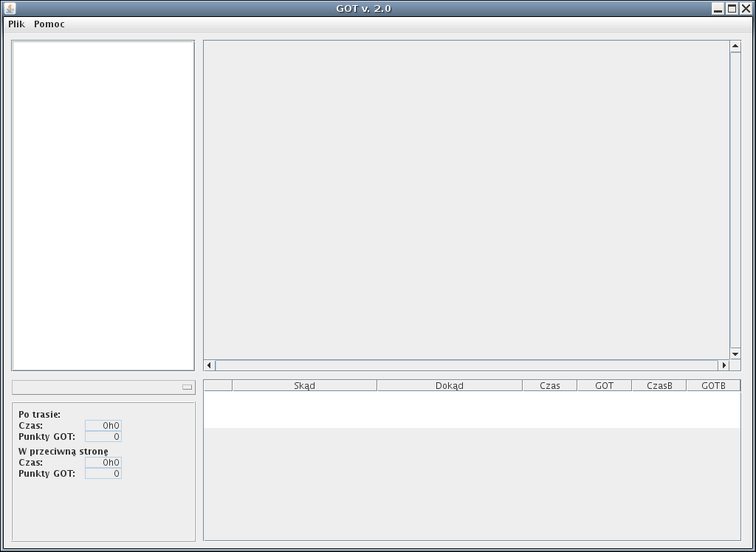This screenshot has height=552, width=756.
Task: Maximize the GOT v. 2.0 window
Action: (732, 9)
